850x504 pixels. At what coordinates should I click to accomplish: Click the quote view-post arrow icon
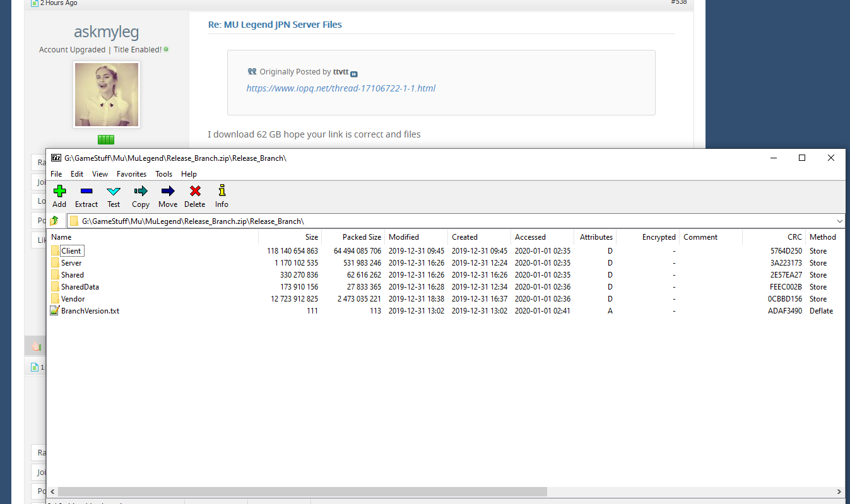click(x=354, y=74)
